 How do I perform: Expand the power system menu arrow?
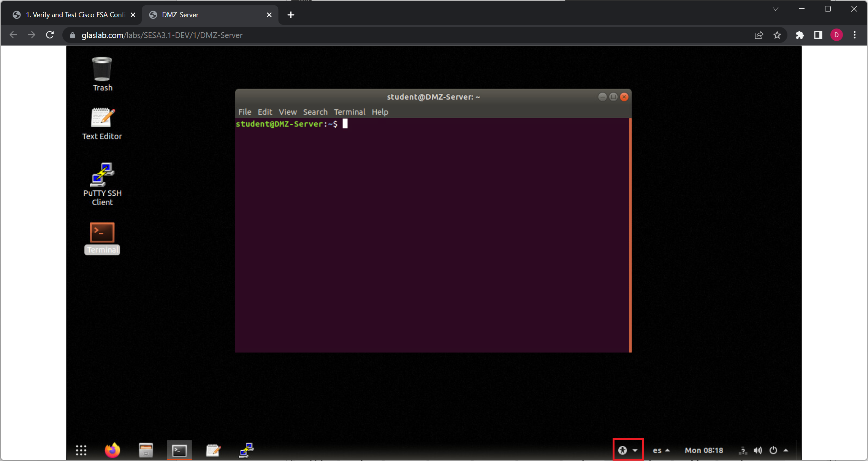(x=786, y=450)
